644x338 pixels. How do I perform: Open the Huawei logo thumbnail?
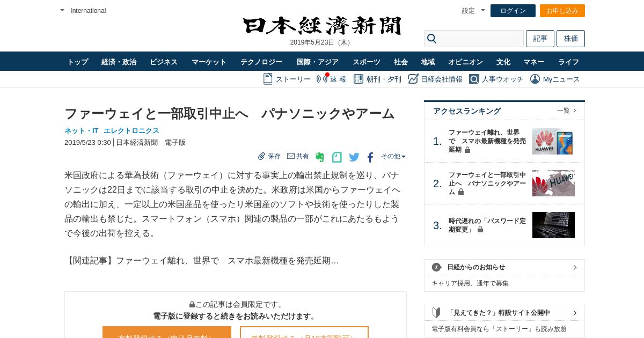pyautogui.click(x=553, y=183)
